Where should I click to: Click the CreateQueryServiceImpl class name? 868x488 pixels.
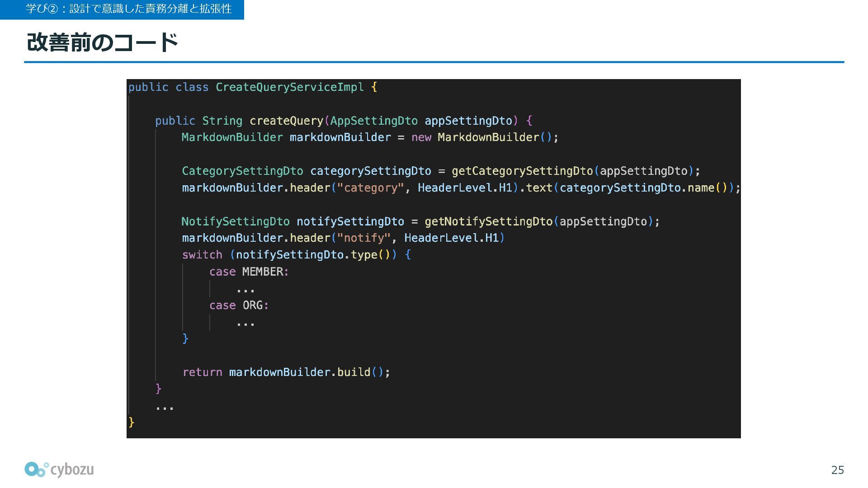point(289,87)
